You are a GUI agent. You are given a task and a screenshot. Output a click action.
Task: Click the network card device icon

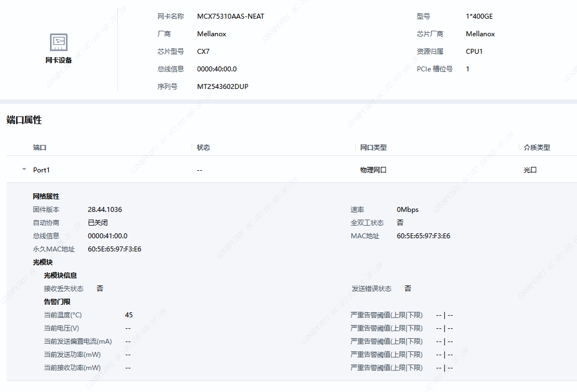point(59,42)
